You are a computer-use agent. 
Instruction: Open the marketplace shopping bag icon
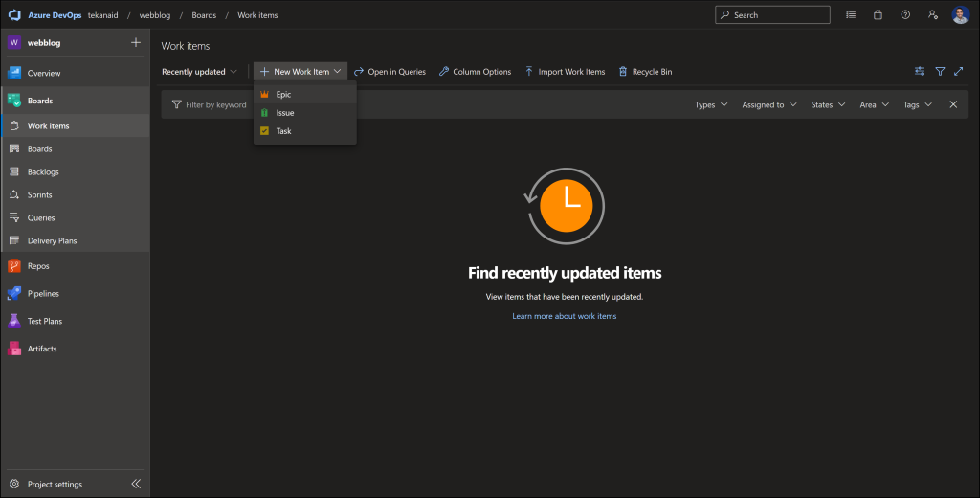click(878, 15)
